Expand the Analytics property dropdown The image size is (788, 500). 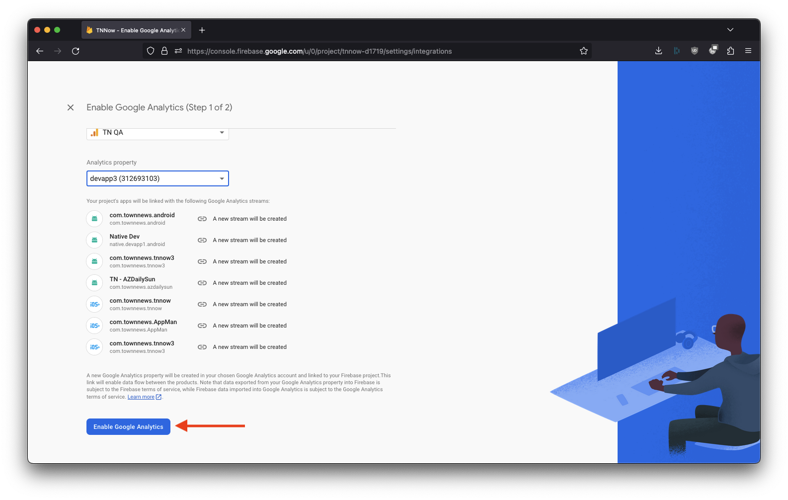158,179
